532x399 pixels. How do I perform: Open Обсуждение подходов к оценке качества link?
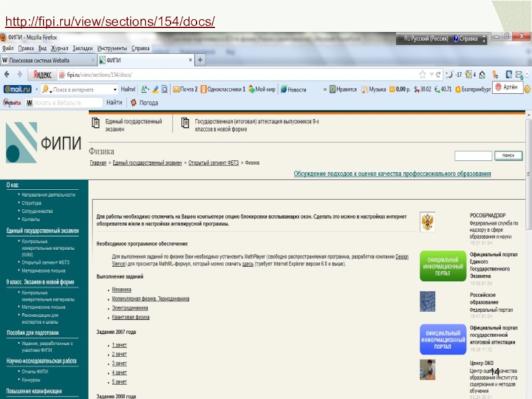click(x=392, y=174)
